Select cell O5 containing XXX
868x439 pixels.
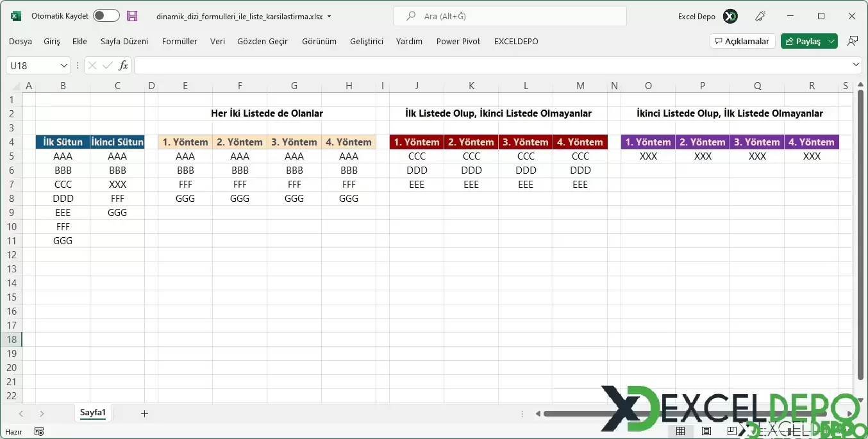tap(648, 156)
